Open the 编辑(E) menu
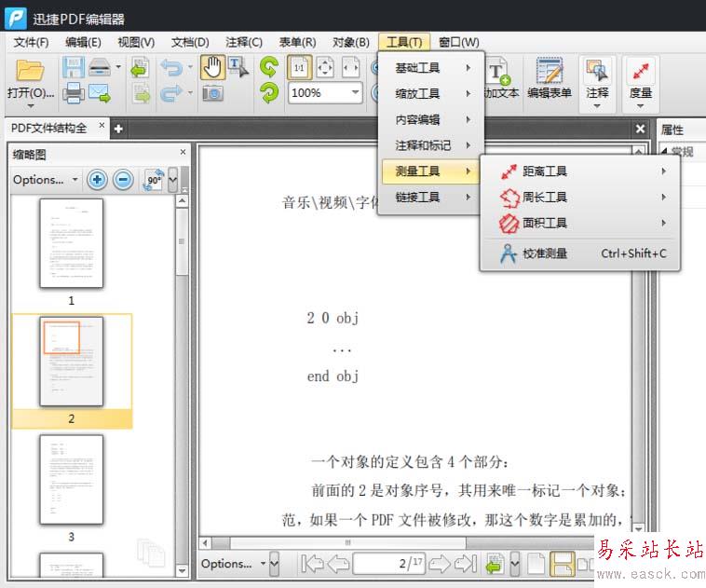This screenshot has height=588, width=706. [83, 43]
